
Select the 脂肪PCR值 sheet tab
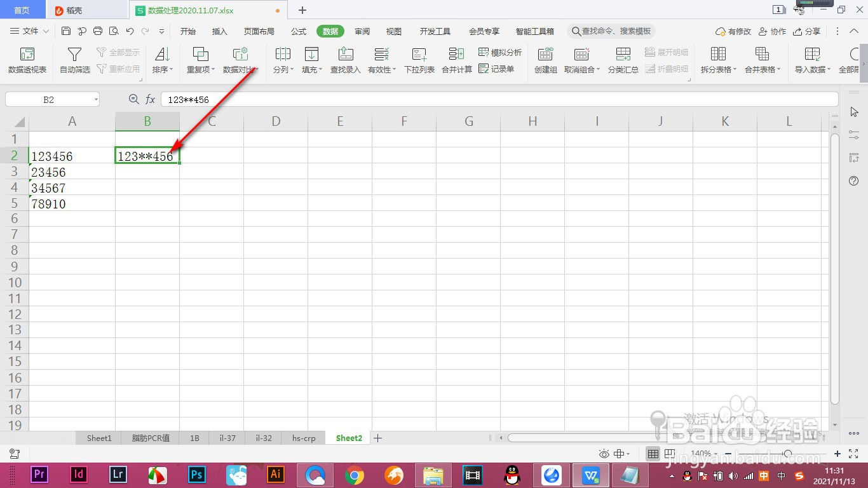pos(151,438)
